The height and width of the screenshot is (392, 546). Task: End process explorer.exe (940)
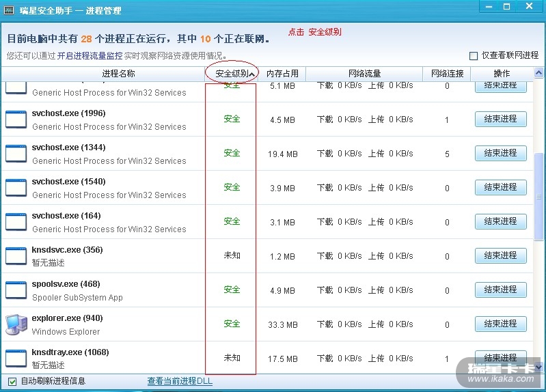pos(501,324)
